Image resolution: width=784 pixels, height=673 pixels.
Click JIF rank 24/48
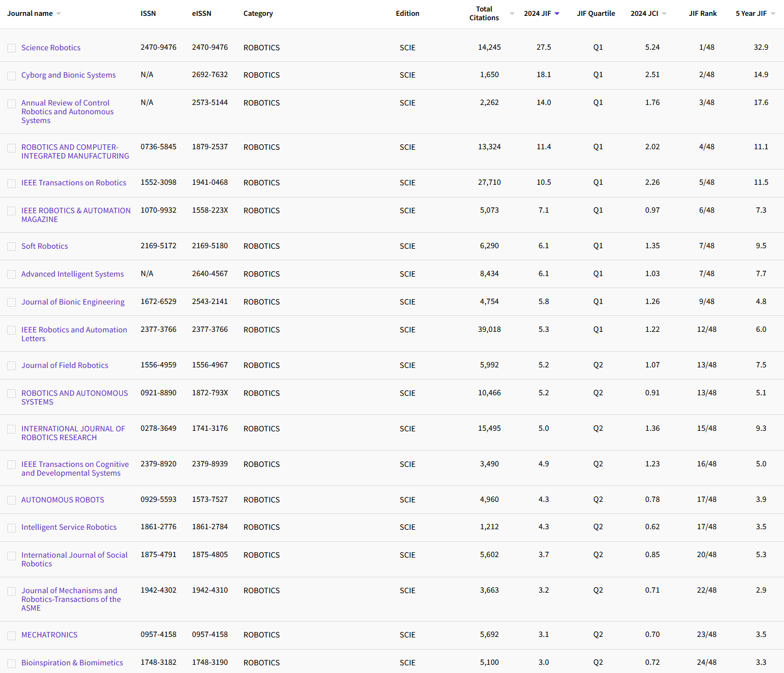click(707, 663)
